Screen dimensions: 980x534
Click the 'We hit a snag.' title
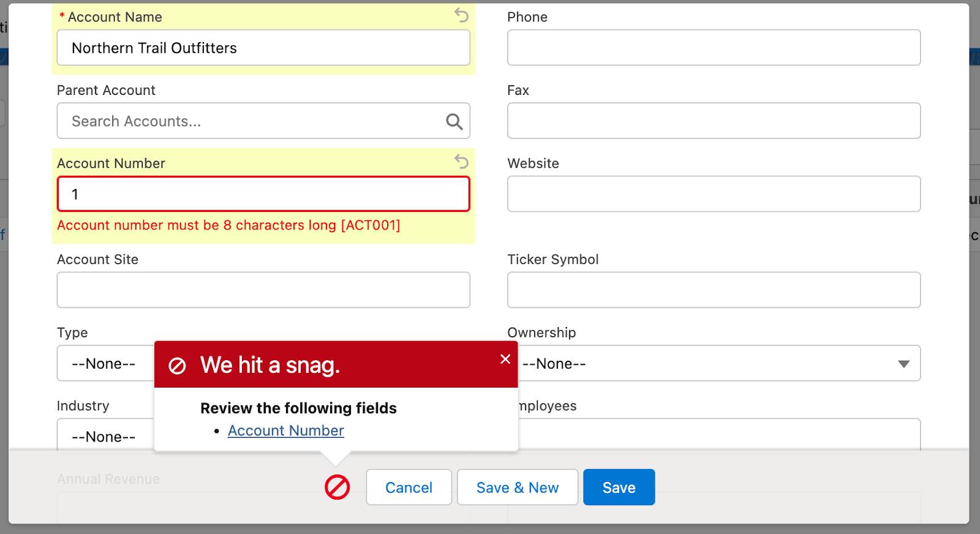point(270,365)
